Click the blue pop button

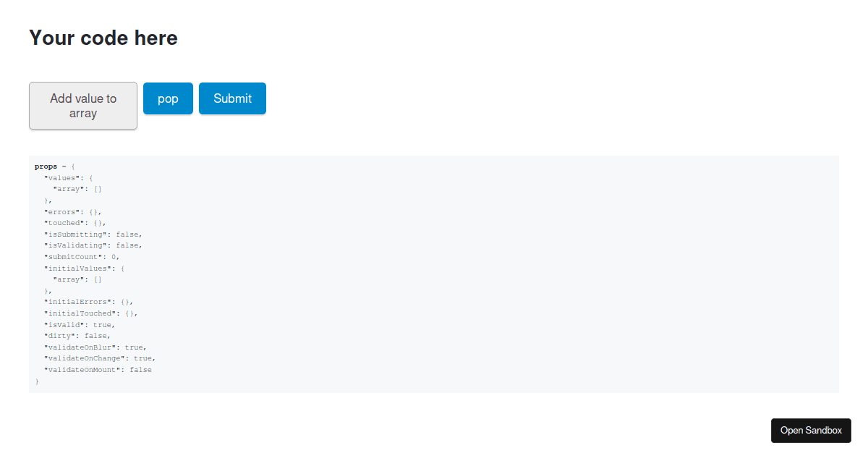point(168,98)
